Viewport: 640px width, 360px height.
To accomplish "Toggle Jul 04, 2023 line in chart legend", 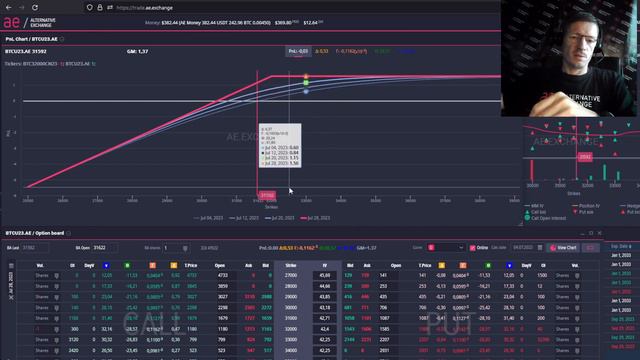I will pyautogui.click(x=209, y=218).
